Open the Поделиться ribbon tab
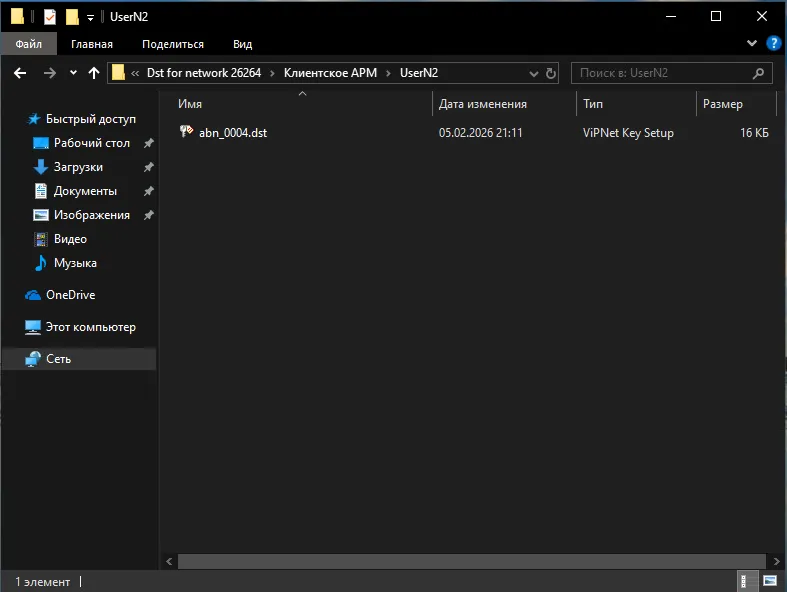This screenshot has height=592, width=787. pos(173,44)
